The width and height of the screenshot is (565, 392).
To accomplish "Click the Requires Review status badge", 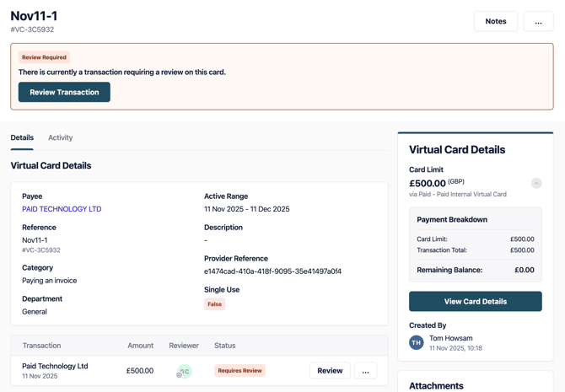I will click(x=239, y=371).
